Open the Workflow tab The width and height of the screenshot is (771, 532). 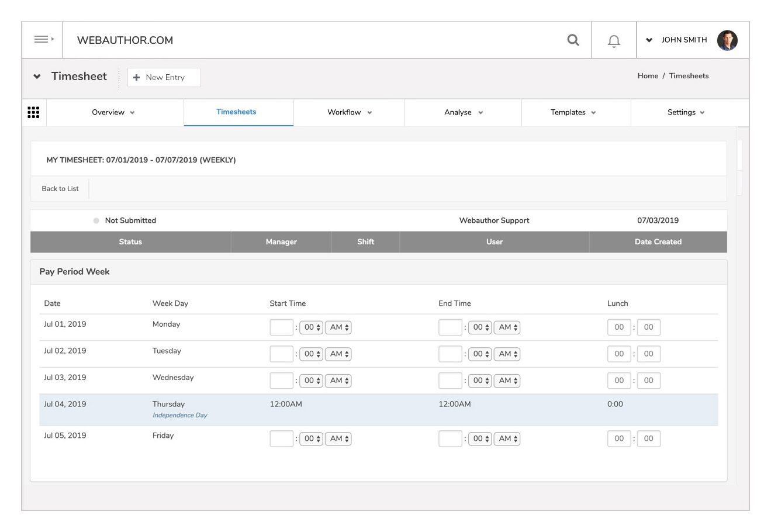pyautogui.click(x=349, y=112)
